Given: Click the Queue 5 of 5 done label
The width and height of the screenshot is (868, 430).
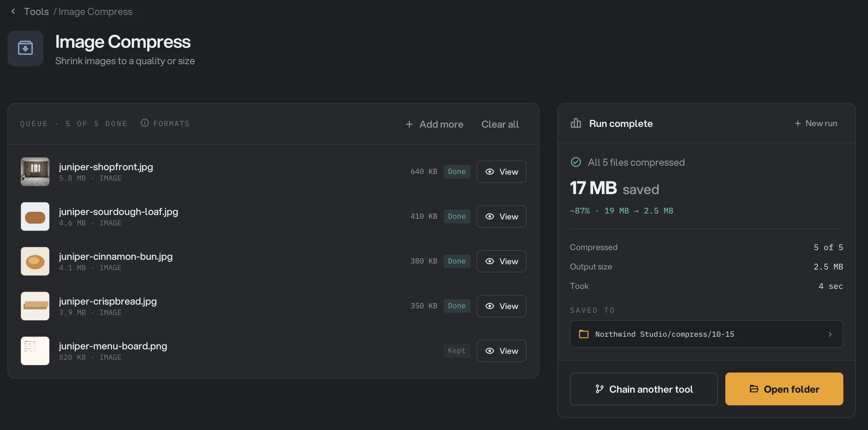Looking at the screenshot, I should pyautogui.click(x=74, y=124).
